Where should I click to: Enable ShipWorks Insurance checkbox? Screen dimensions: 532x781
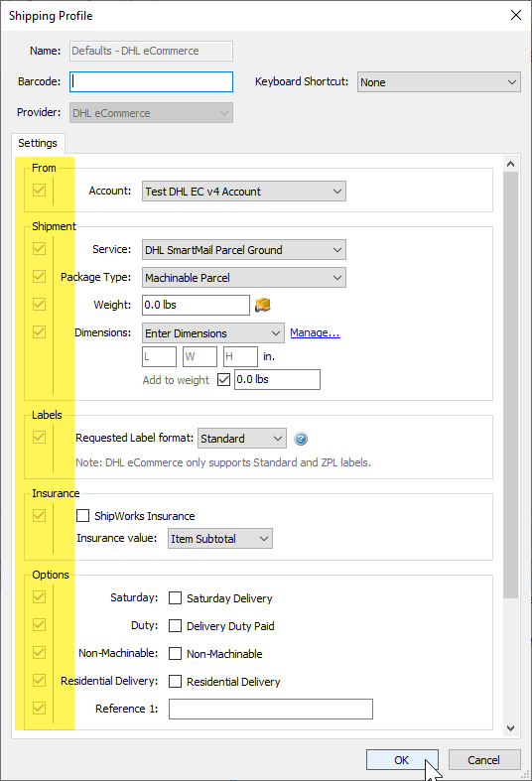pos(82,515)
